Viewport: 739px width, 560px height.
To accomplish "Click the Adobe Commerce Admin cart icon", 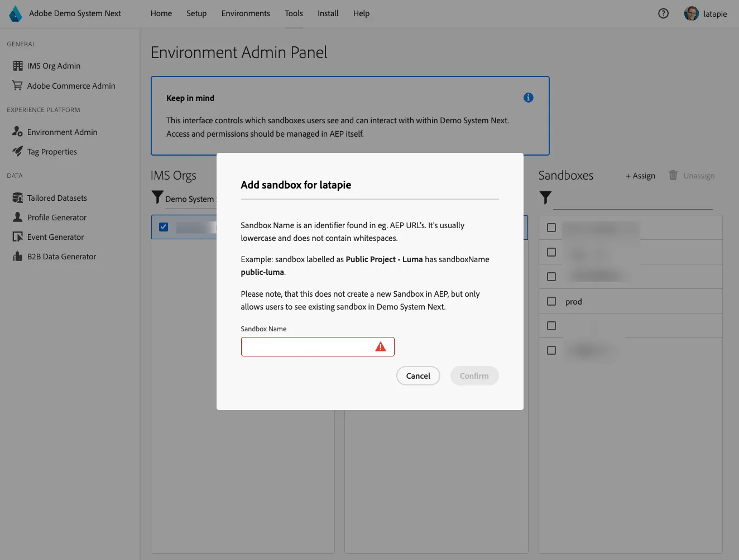I will [x=18, y=85].
